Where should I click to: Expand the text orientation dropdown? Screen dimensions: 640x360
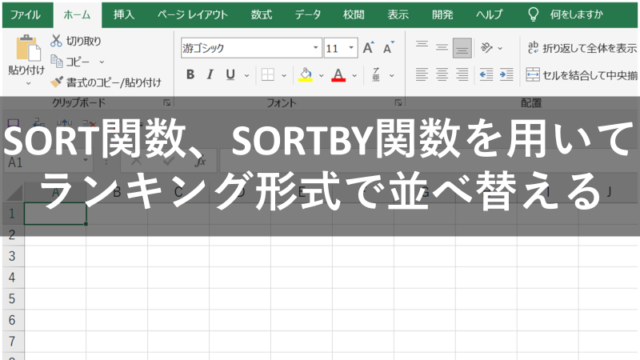(x=500, y=49)
